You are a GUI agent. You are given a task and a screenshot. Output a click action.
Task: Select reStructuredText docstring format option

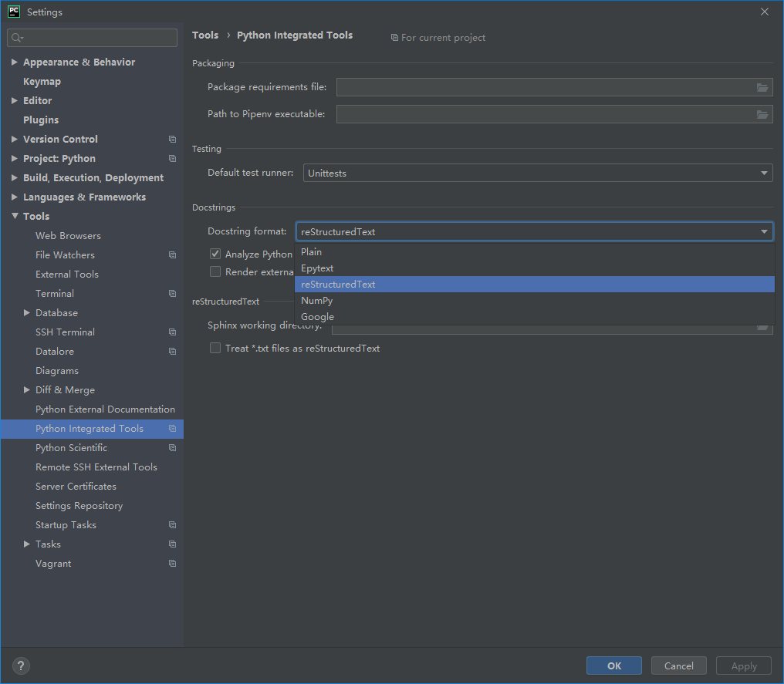click(x=535, y=285)
